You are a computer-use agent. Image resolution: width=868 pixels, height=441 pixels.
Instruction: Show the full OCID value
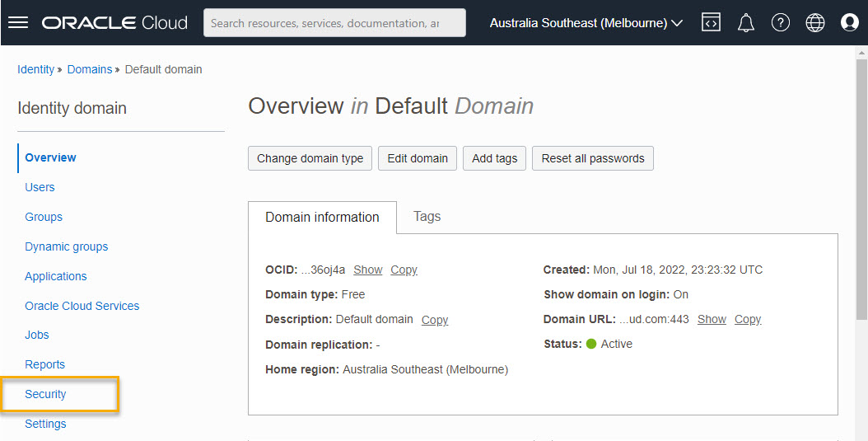[367, 270]
